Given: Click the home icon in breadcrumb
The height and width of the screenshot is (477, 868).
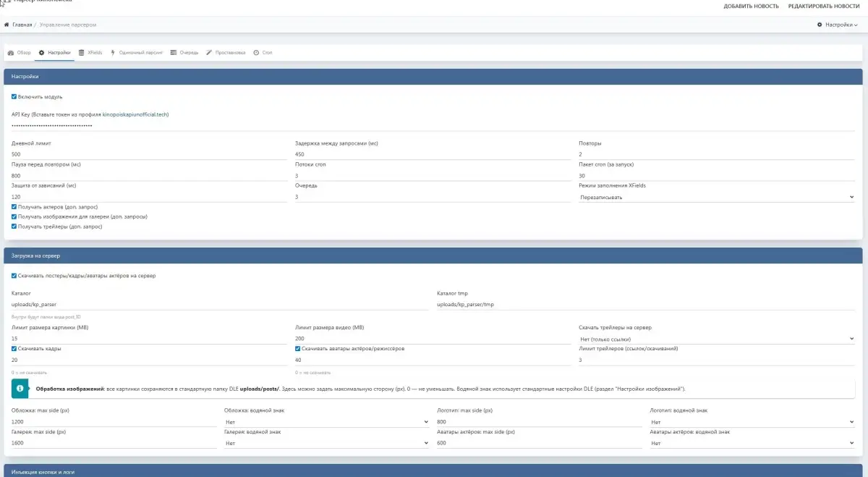Looking at the screenshot, I should click(x=7, y=25).
